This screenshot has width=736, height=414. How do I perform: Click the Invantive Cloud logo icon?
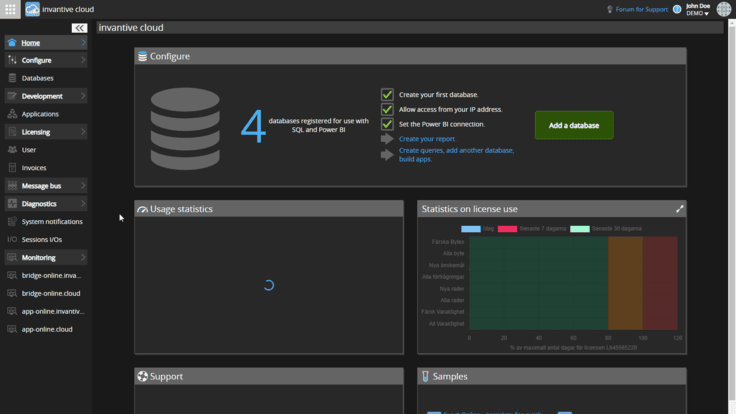pos(32,9)
